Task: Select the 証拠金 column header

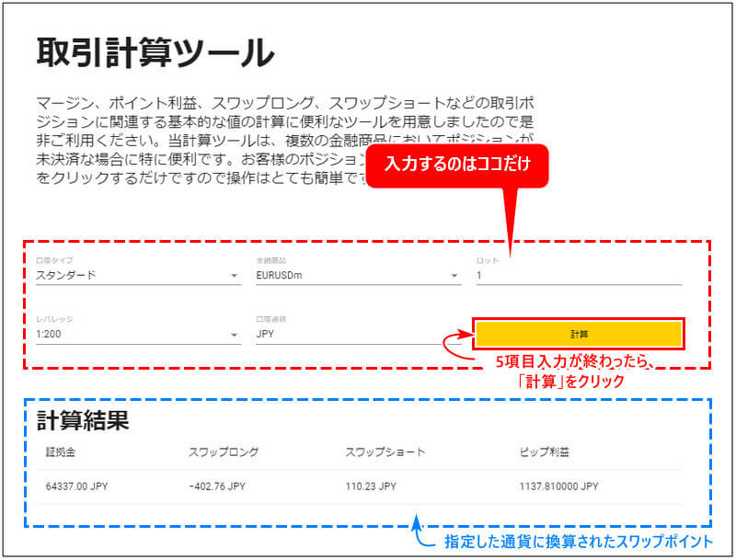Action: tap(61, 452)
